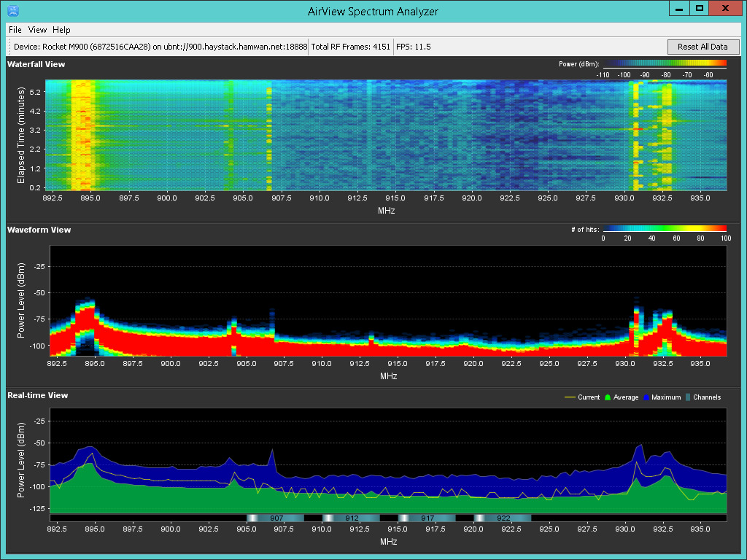Close the AirView Spectrum Analyzer window
This screenshot has height=560, width=747.
pos(724,9)
